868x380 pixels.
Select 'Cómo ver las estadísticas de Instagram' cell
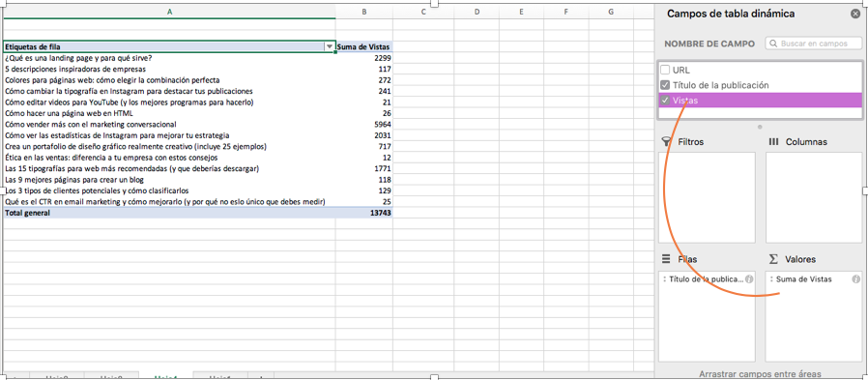[x=169, y=135]
